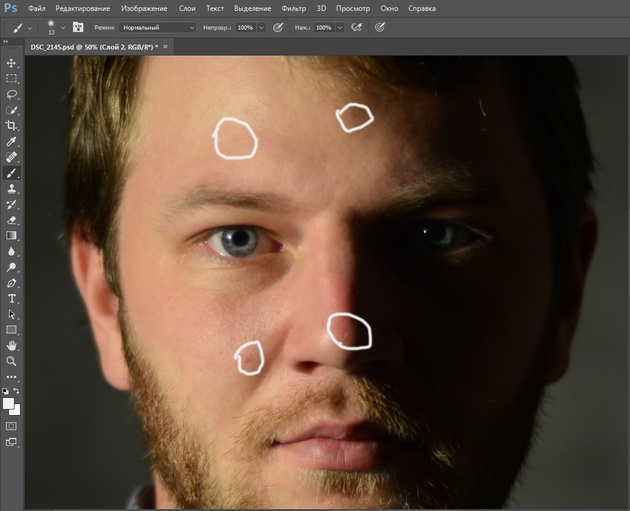Click the Flow 100% field
This screenshot has height=511, width=630.
(324, 27)
